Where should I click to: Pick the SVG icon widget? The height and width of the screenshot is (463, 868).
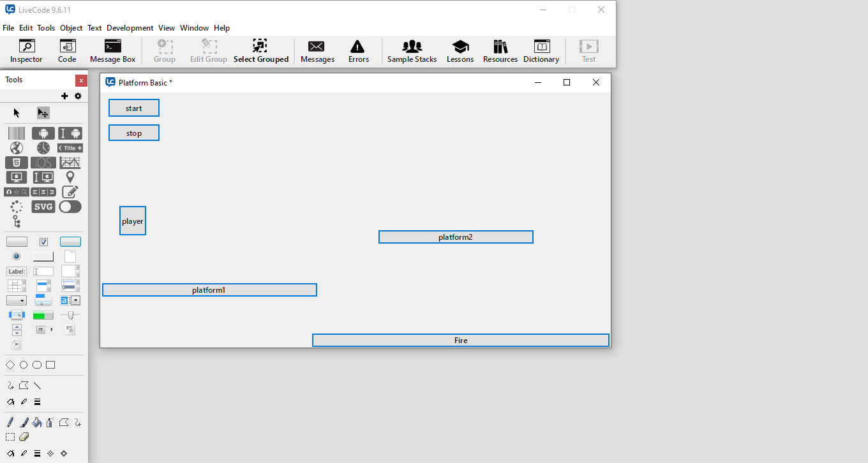43,207
